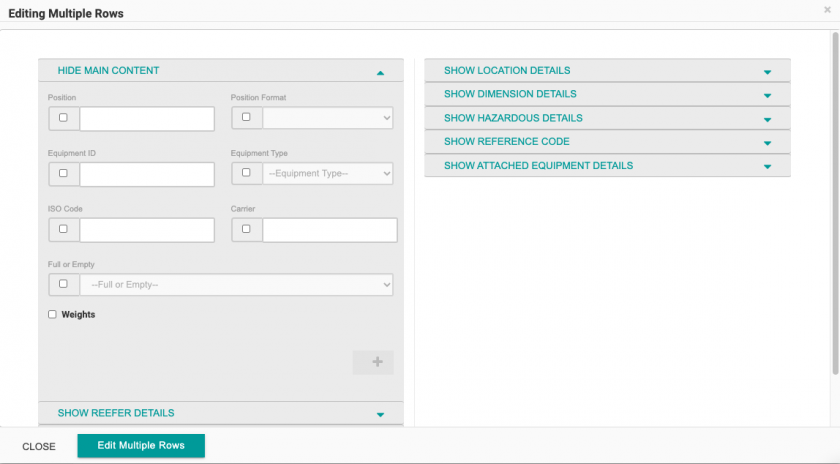Image resolution: width=840 pixels, height=464 pixels.
Task: Tick the Position field checkbox
Action: 63,117
